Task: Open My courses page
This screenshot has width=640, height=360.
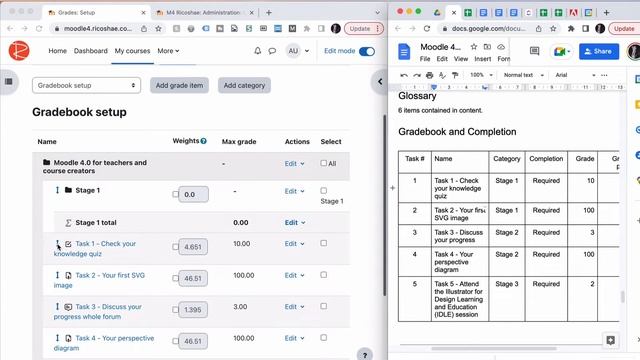Action: pyautogui.click(x=132, y=51)
